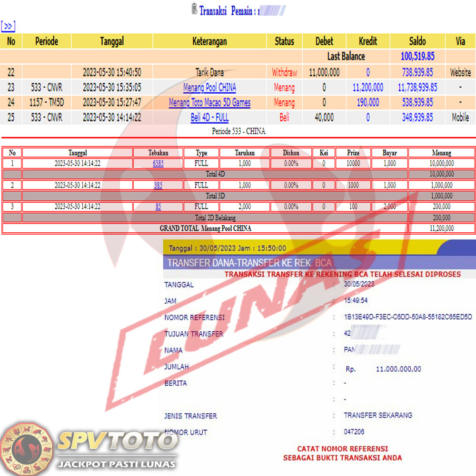
Task: Open Menang Toto Macao 5D Games link
Action: coord(209,102)
